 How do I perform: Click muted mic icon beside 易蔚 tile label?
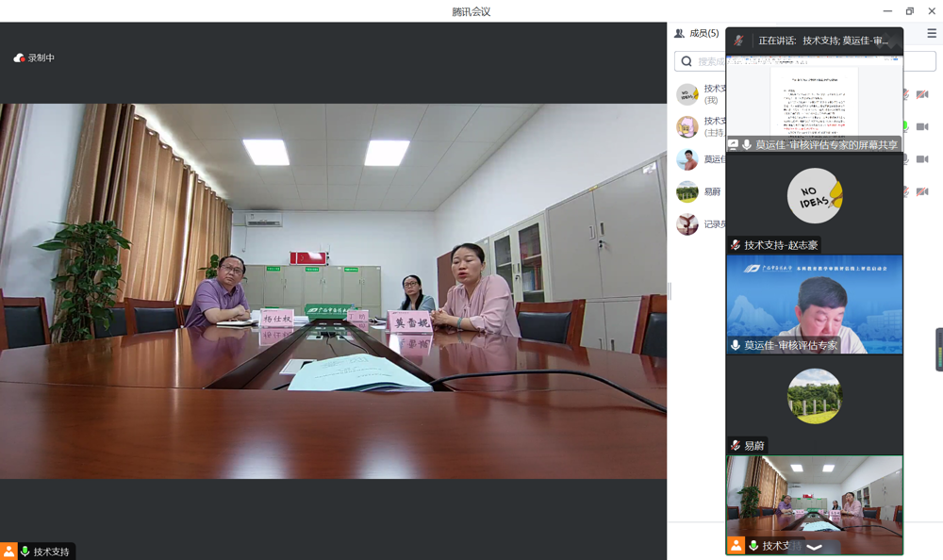tap(735, 445)
